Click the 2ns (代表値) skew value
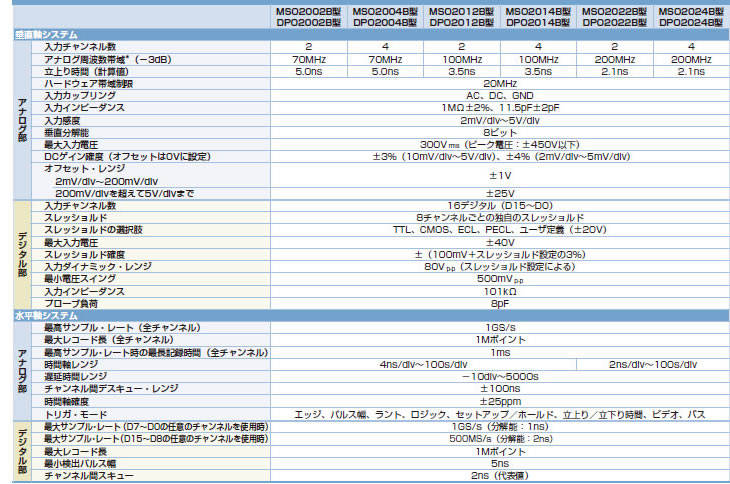Viewport: 730px width, 484px height. click(500, 476)
